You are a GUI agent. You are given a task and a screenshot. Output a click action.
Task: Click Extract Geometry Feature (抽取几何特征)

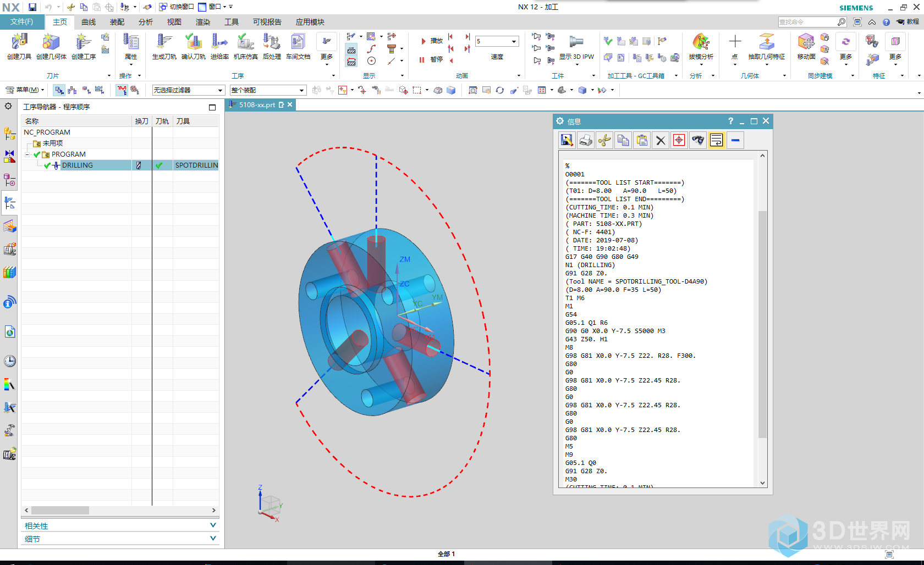tap(767, 42)
